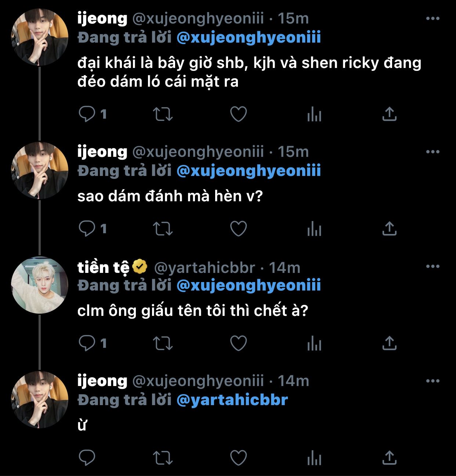
Task: Open more options for first ijeong tweet
Action: click(433, 18)
